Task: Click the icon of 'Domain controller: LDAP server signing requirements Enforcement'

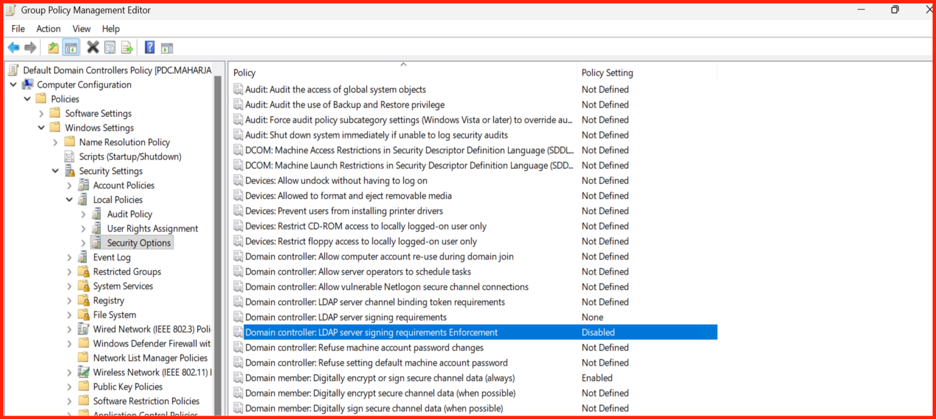Action: point(239,332)
